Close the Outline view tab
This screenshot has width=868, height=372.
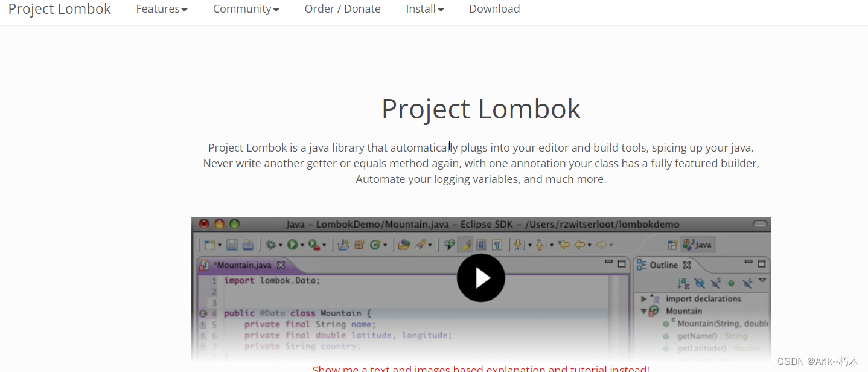tap(687, 265)
